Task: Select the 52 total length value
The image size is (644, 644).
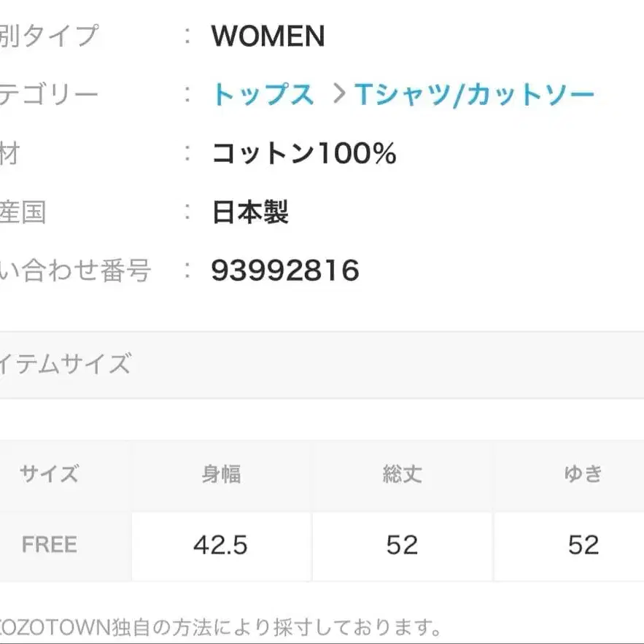Action: point(403,545)
